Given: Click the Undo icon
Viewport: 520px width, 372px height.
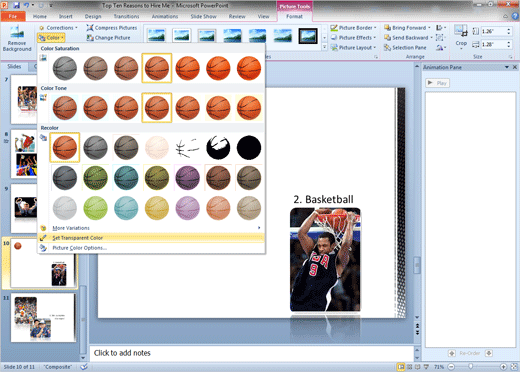Looking at the screenshot, I should point(27,5).
